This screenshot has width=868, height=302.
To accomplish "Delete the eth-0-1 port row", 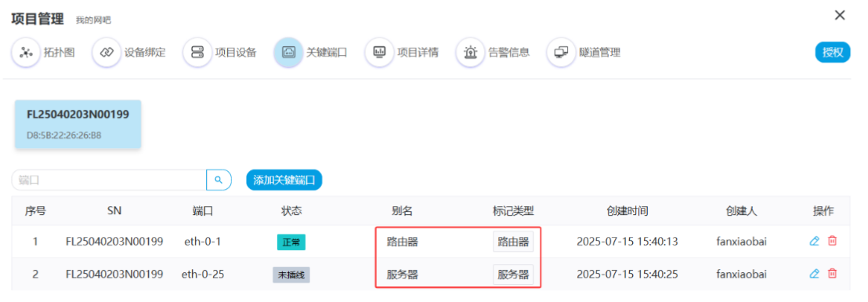I will [x=832, y=241].
